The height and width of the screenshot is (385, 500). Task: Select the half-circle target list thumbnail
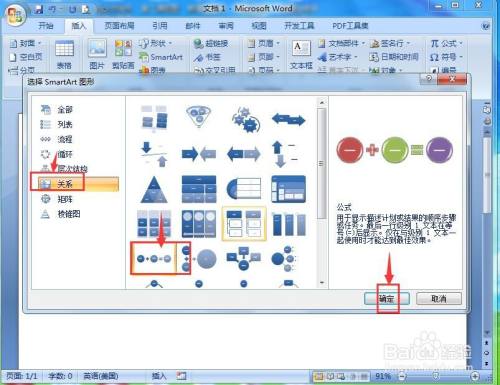point(244,189)
